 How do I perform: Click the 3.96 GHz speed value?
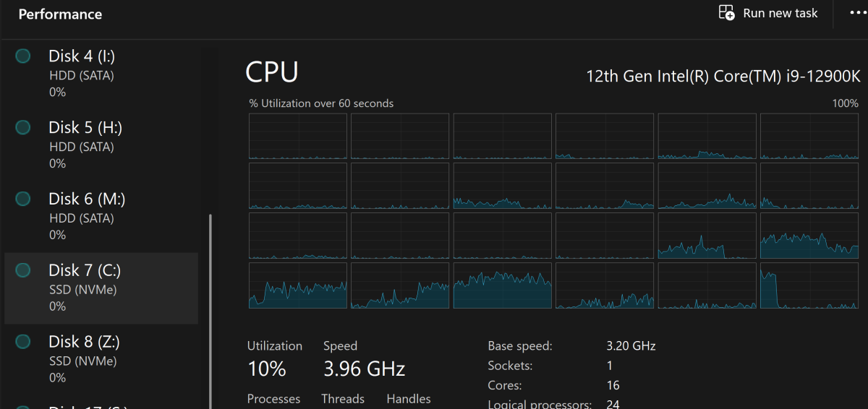(x=364, y=369)
